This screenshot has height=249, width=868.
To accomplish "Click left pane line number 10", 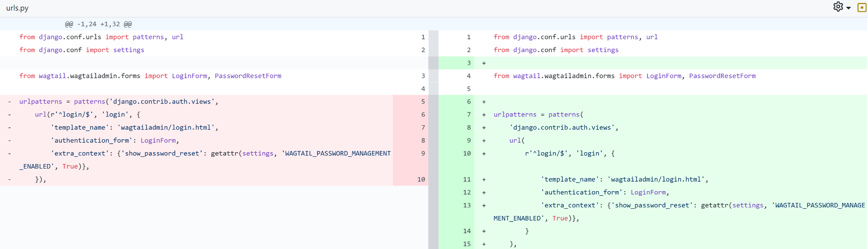I will click(x=421, y=179).
